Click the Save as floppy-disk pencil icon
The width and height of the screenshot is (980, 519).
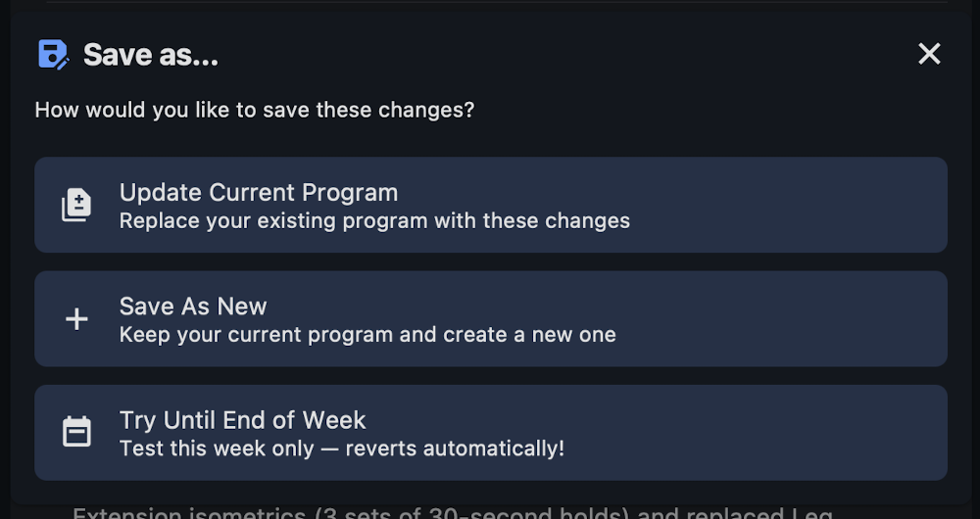click(x=54, y=54)
